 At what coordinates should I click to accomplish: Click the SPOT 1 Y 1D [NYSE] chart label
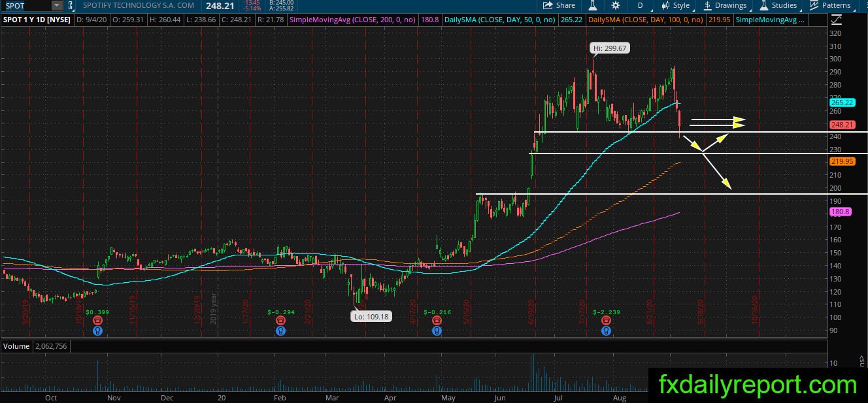(38, 20)
